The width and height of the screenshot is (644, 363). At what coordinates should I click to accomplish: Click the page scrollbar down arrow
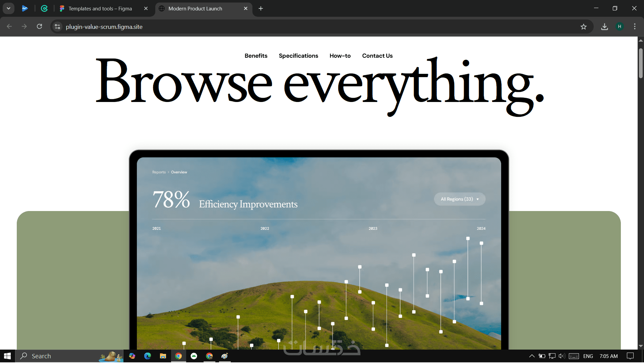pyautogui.click(x=641, y=346)
